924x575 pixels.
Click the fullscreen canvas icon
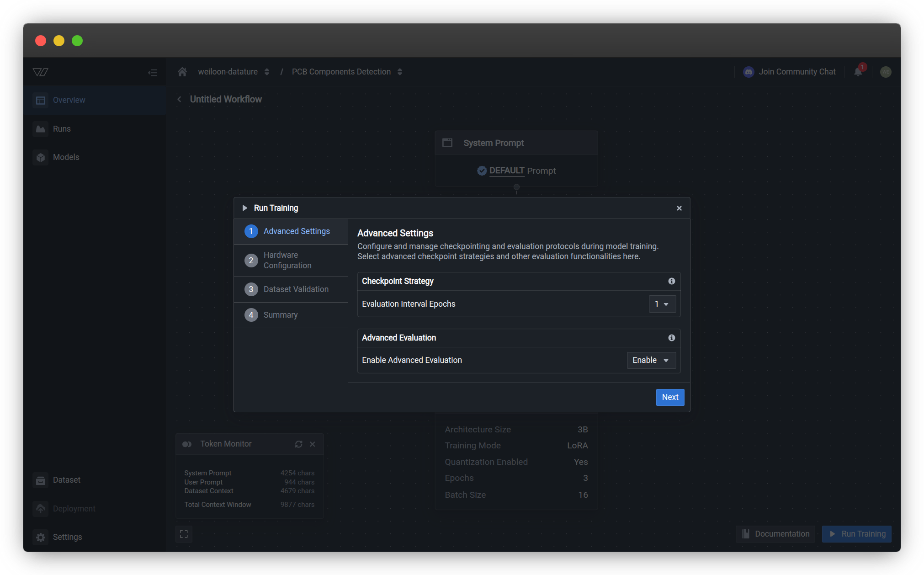[184, 534]
